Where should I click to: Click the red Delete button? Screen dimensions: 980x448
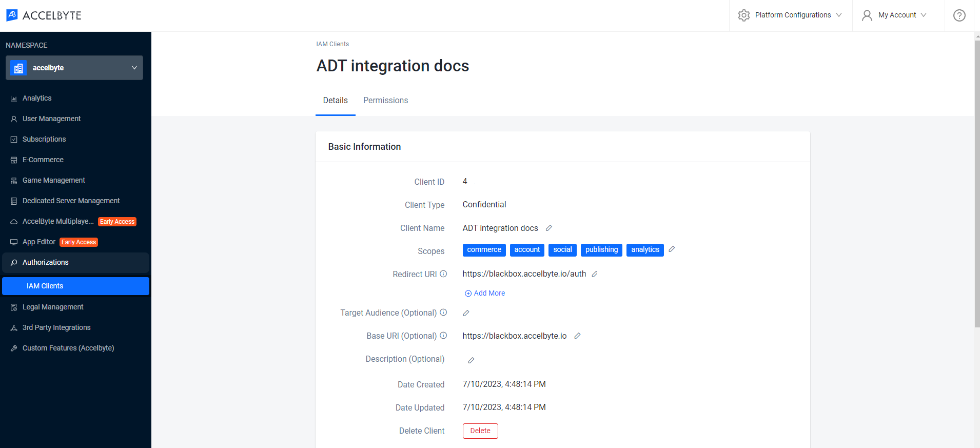480,431
